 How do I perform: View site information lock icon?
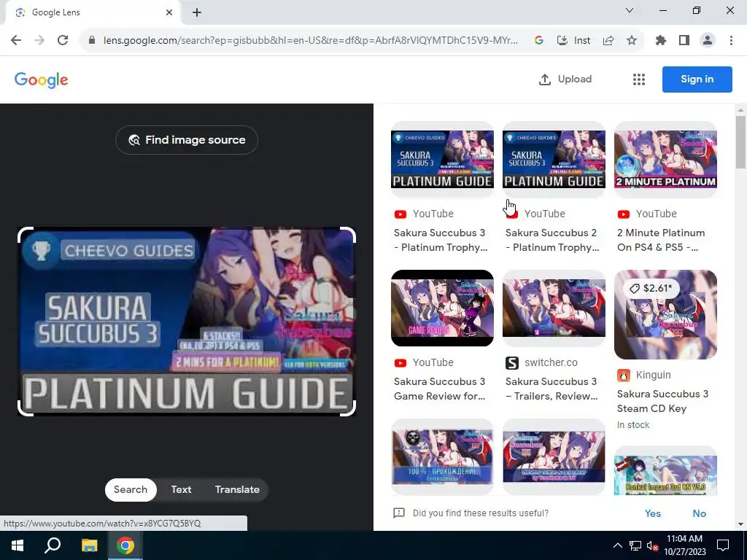[92, 41]
